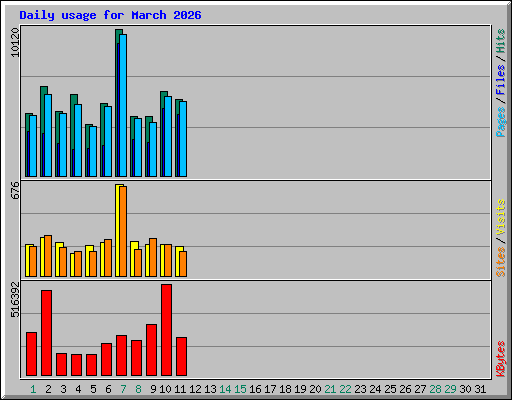This screenshot has width=512, height=400.
Task: Select the day 1 red KBytes bar
Action: click(31, 354)
